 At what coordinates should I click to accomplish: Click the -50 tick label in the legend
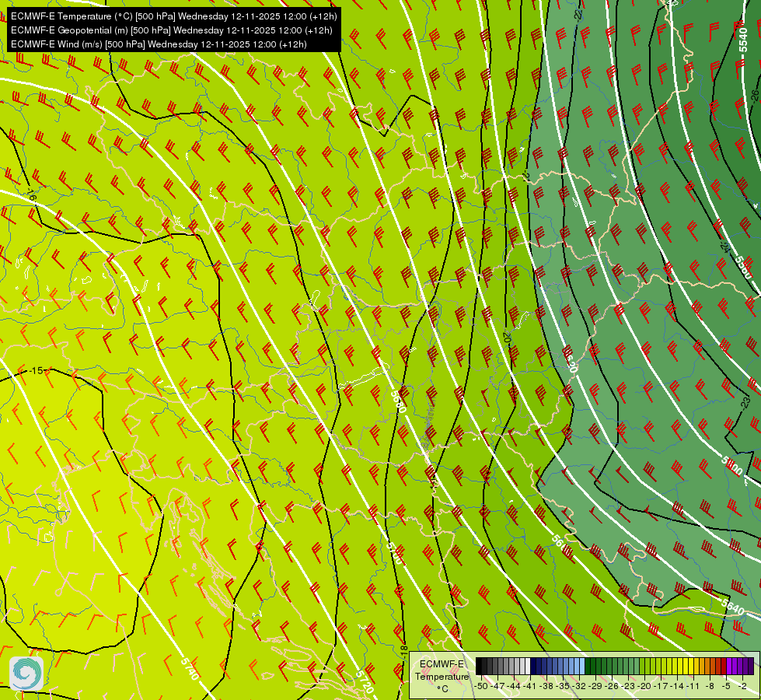[481, 686]
